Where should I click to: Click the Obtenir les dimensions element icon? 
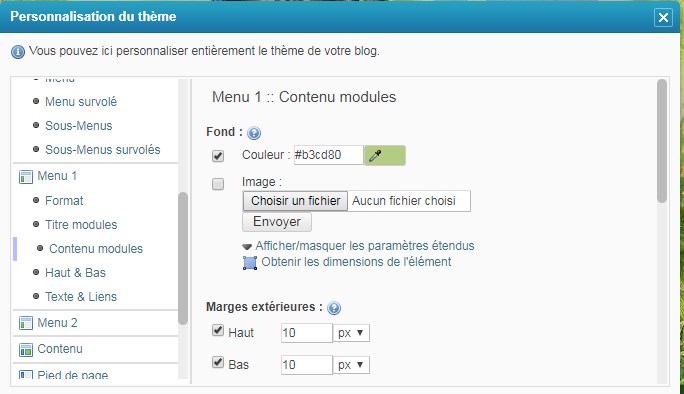(250, 263)
